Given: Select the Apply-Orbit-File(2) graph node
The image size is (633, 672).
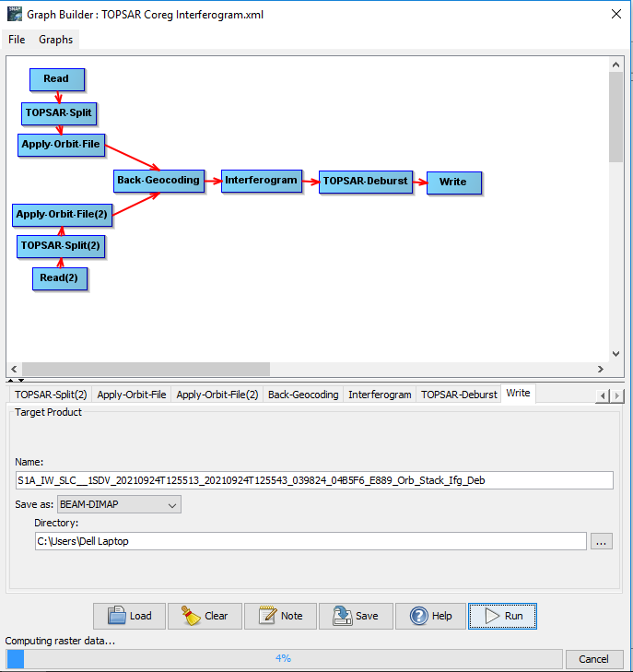Looking at the screenshot, I should pos(62,215).
